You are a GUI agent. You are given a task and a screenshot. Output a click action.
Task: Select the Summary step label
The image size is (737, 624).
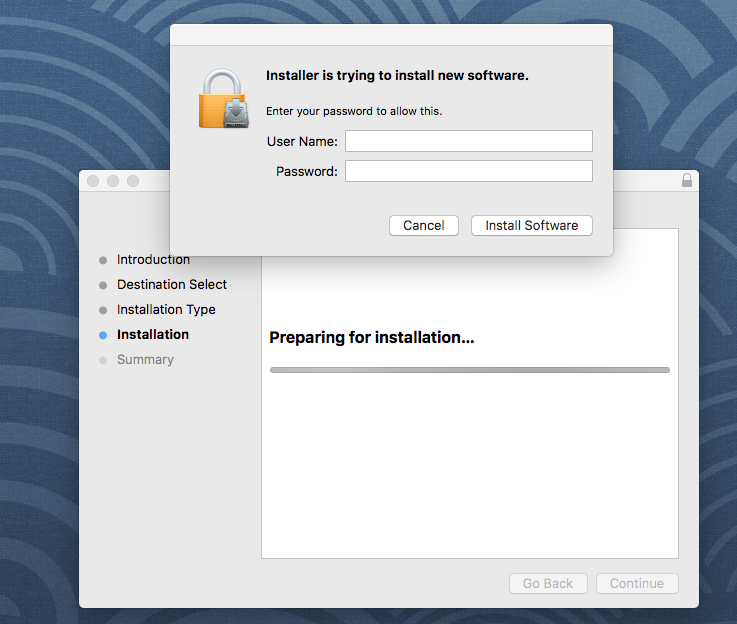click(x=145, y=360)
